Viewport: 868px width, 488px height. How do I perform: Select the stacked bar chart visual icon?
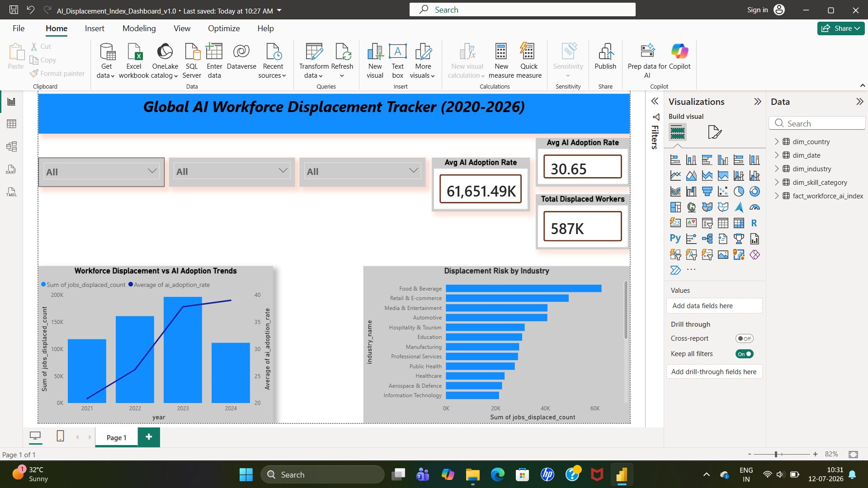675,160
